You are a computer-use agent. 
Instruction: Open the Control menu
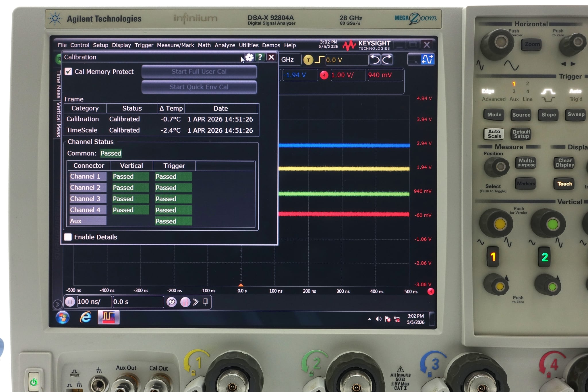(x=80, y=45)
